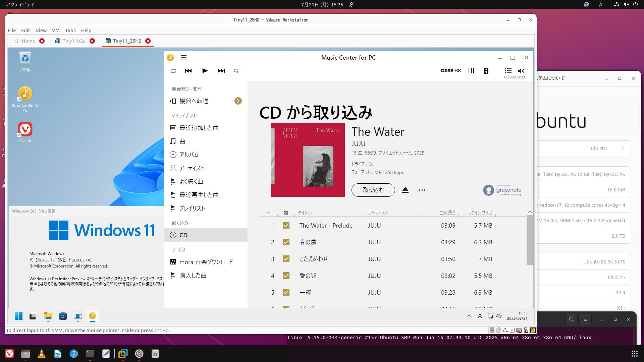Click the Music Center taskbar icon in the VM
This screenshot has width=644, height=362.
[92, 316]
